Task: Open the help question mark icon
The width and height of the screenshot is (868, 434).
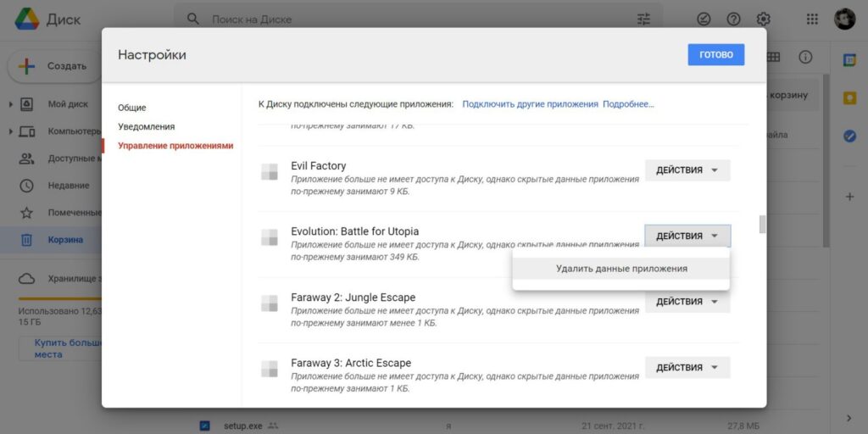Action: click(x=733, y=19)
